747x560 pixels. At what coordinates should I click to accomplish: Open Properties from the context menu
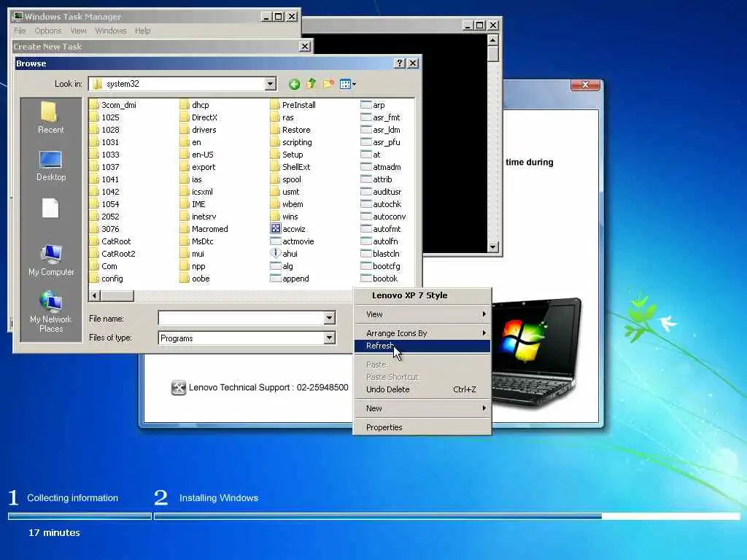(422, 427)
